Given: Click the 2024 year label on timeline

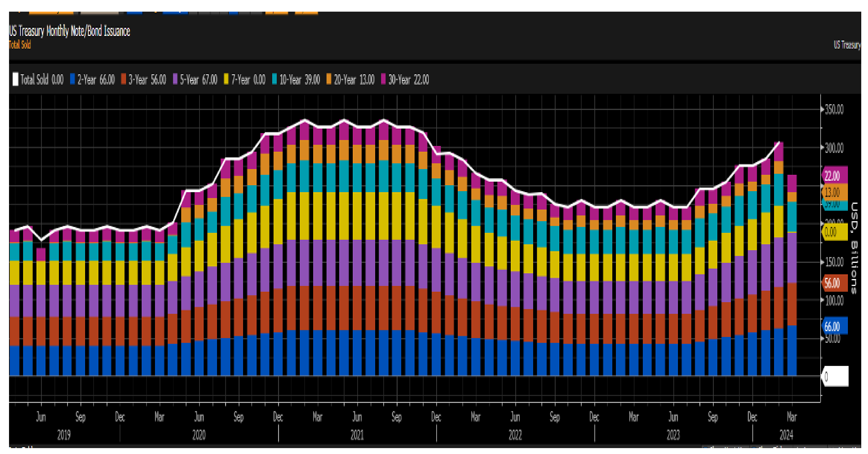Looking at the screenshot, I should 786,435.
